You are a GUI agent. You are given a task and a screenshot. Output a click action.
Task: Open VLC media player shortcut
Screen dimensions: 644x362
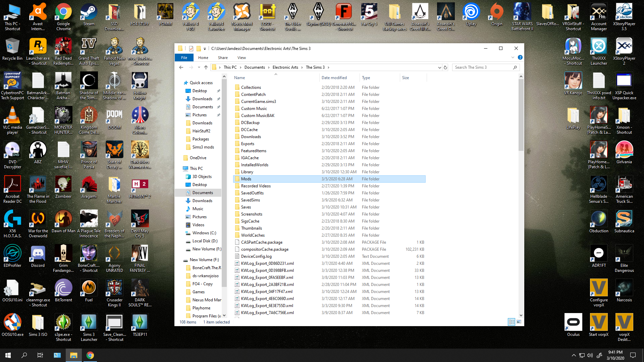tap(12, 121)
